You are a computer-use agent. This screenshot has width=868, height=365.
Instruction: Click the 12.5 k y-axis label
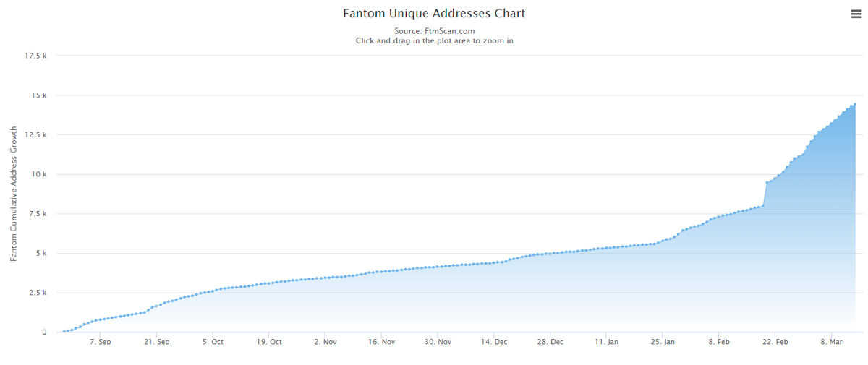pyautogui.click(x=36, y=135)
